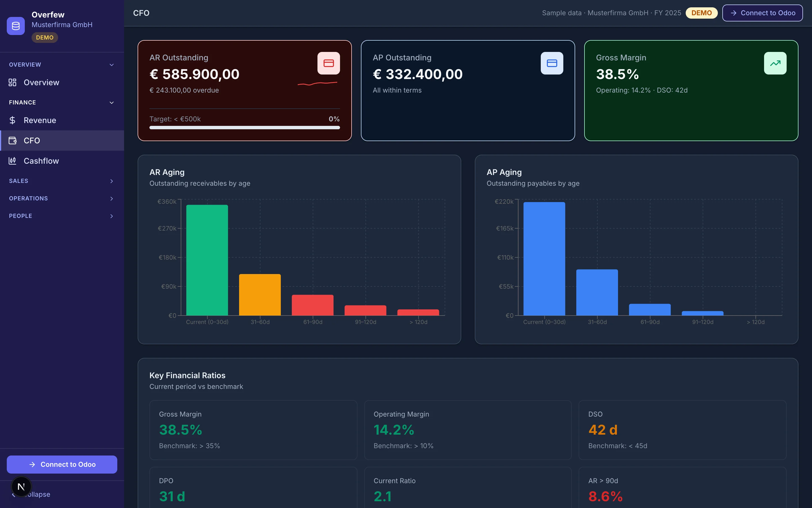Click the Overview grid icon in sidebar

(x=12, y=83)
